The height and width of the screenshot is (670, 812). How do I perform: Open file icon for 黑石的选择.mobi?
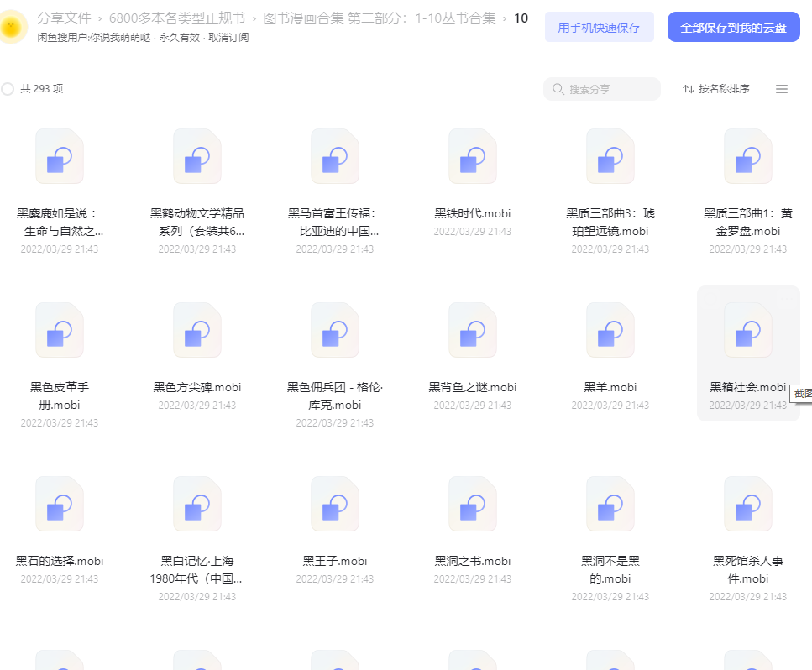[x=60, y=505]
